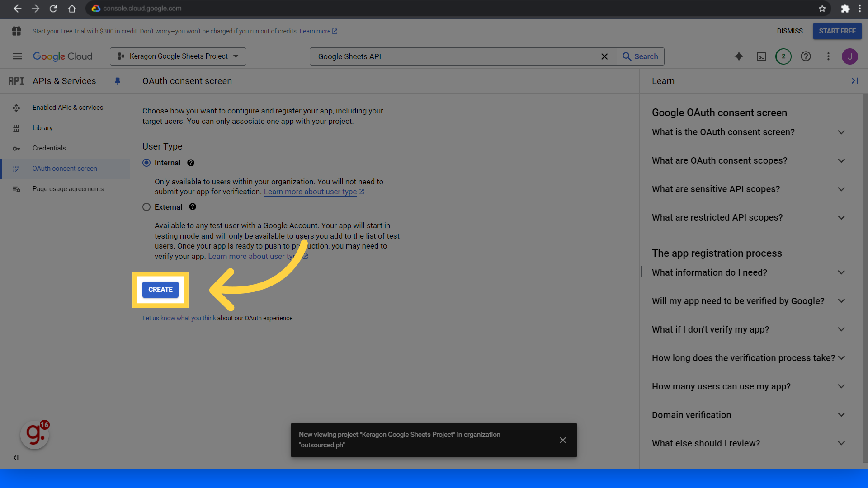868x488 pixels.
Task: Go to Google Cloud home via logo
Action: (63, 56)
